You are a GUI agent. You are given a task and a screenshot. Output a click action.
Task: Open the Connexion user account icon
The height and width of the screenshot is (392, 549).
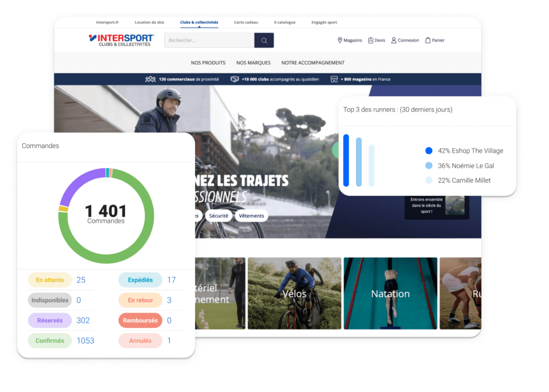(x=394, y=40)
